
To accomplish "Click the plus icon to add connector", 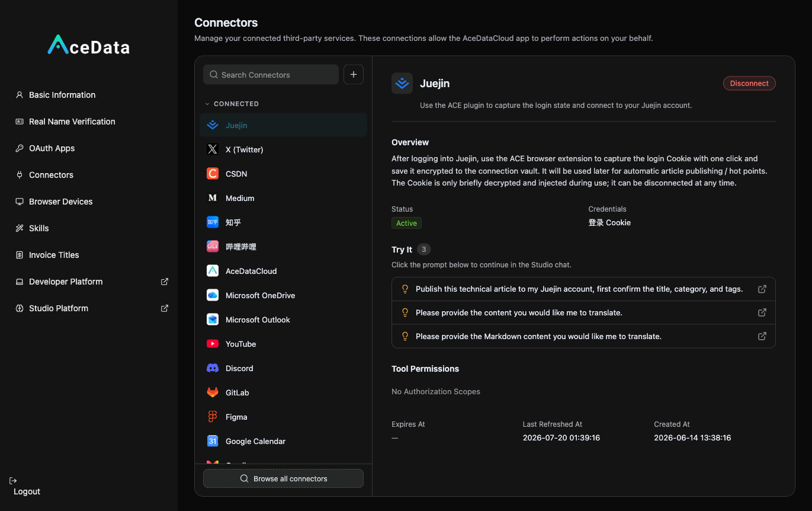I will point(354,75).
